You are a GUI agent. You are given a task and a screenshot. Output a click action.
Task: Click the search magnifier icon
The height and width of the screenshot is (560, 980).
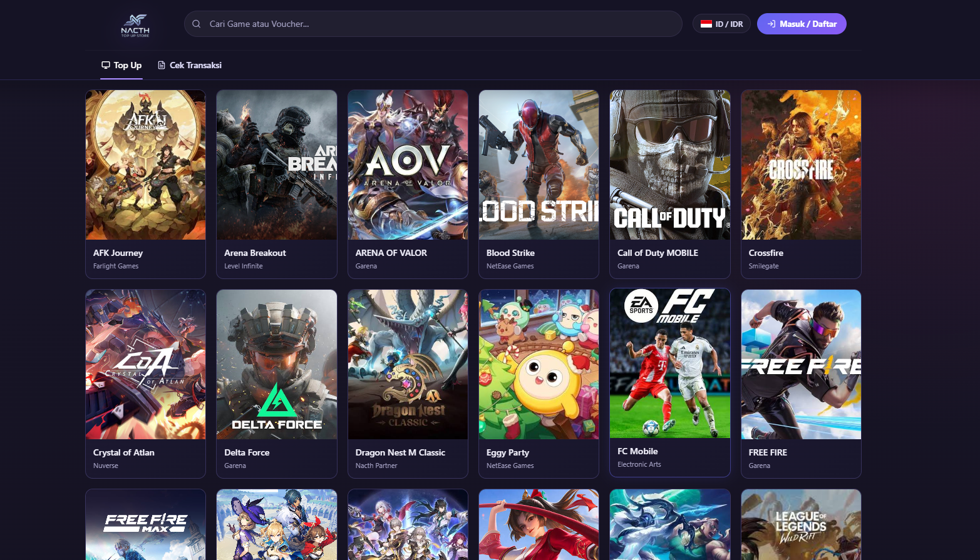197,24
